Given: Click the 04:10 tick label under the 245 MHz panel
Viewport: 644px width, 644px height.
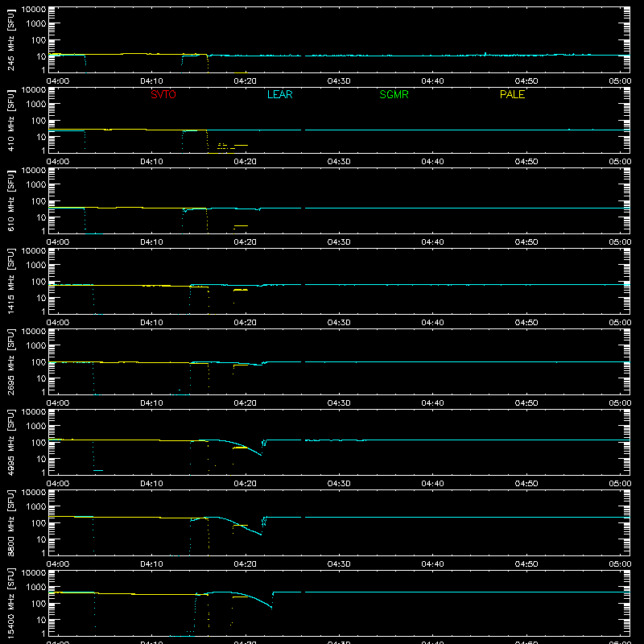Looking at the screenshot, I should click(151, 81).
